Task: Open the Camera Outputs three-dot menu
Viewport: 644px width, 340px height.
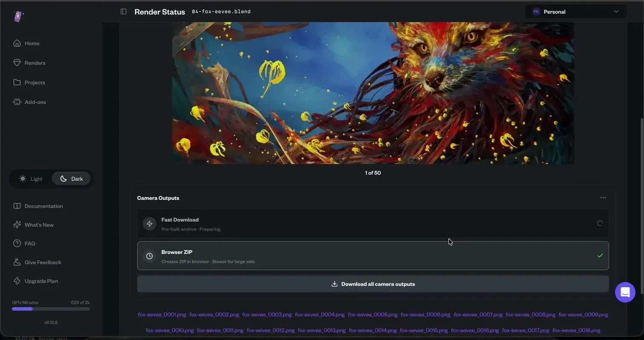Action: (603, 198)
